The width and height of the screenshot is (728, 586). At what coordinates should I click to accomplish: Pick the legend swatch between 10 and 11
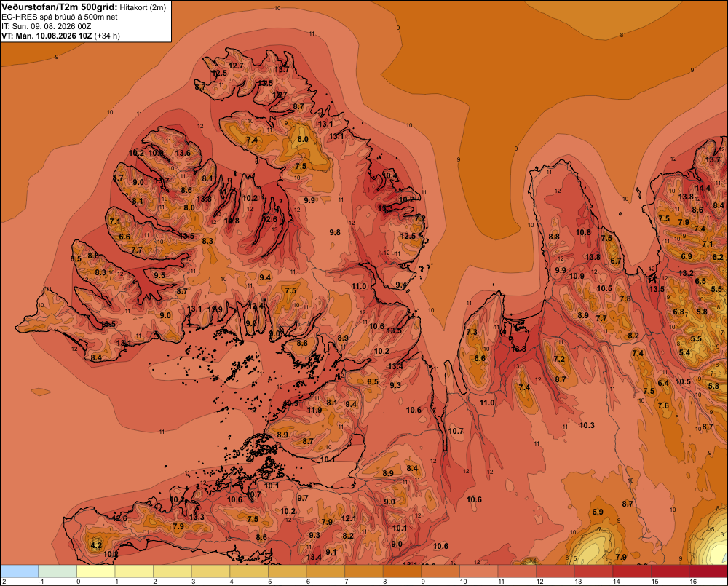click(x=479, y=571)
